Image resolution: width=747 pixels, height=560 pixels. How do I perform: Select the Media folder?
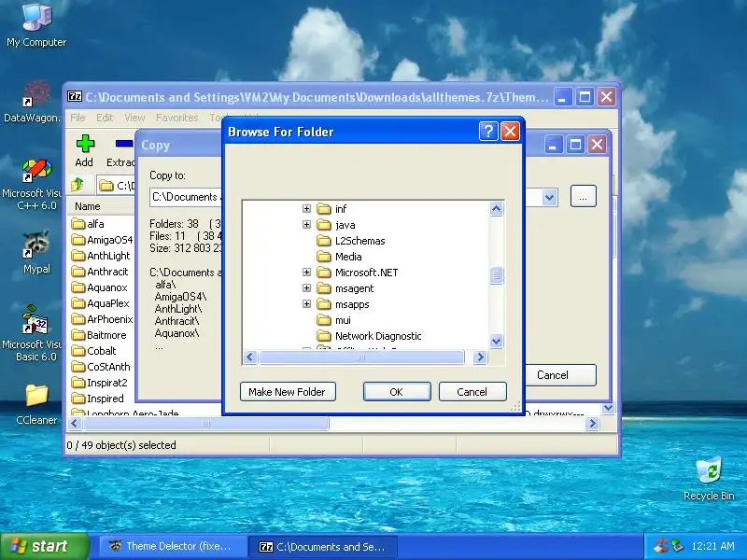tap(340, 257)
